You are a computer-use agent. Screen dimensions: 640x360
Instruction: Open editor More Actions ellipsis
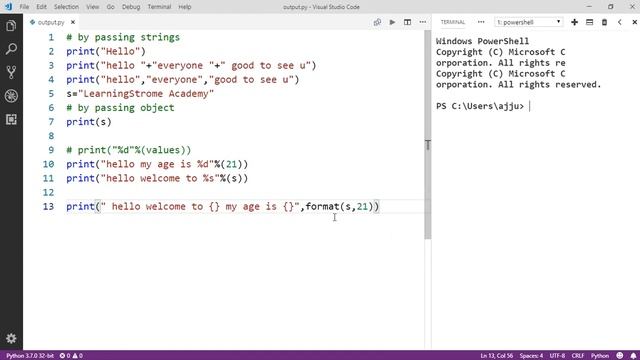422,22
